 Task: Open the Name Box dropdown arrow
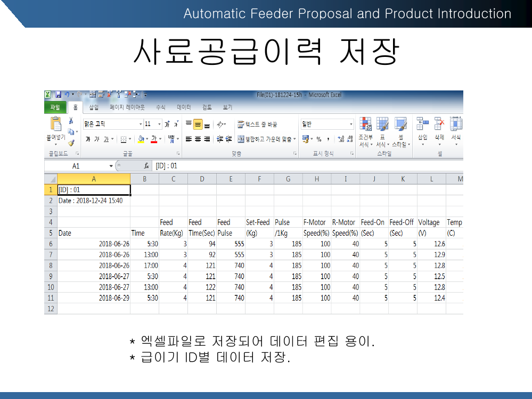(x=111, y=166)
